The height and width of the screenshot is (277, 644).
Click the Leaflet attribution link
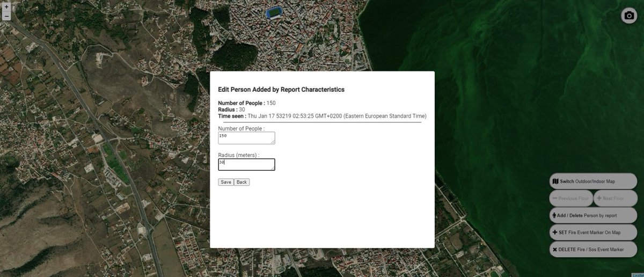pyautogui.click(x=638, y=274)
